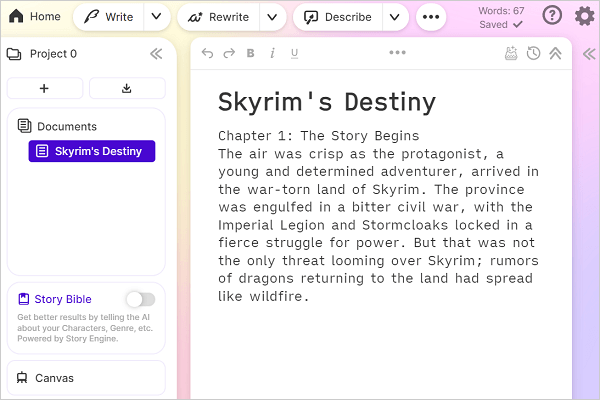Click at end of 'like wildfire.' text
Image resolution: width=600 pixels, height=400 pixels.
(308, 296)
